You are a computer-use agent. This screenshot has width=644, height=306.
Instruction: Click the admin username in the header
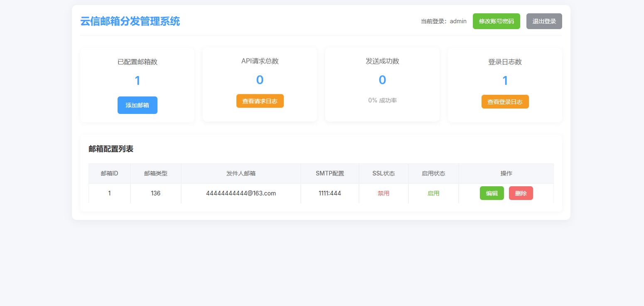[x=458, y=21]
